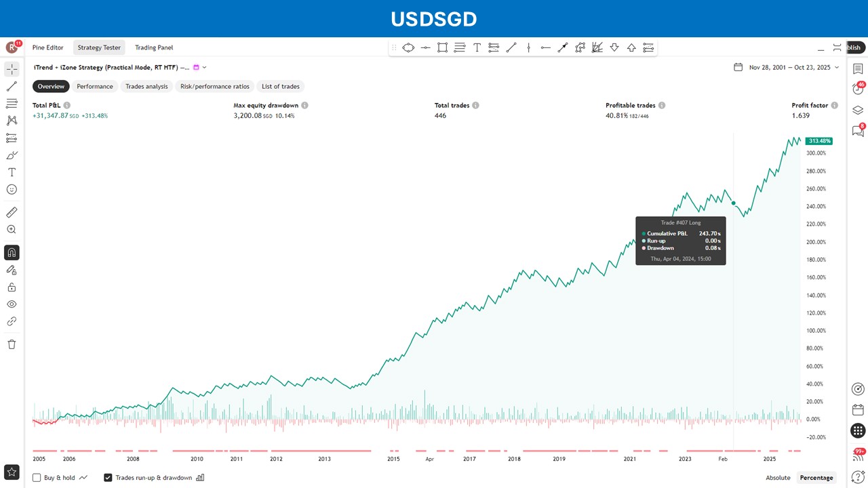Open alerts icon with 46 badge
The height and width of the screenshot is (488, 868).
click(x=858, y=89)
